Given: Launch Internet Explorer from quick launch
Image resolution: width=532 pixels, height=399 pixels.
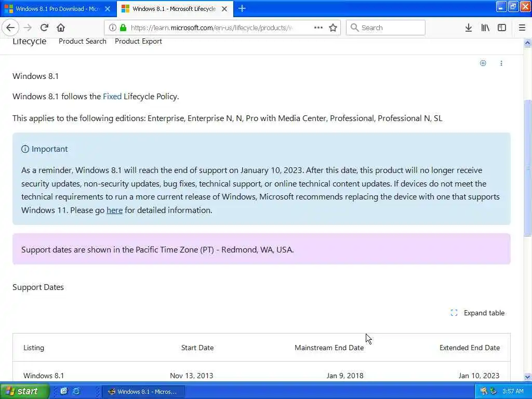Looking at the screenshot, I should pyautogui.click(x=76, y=391).
